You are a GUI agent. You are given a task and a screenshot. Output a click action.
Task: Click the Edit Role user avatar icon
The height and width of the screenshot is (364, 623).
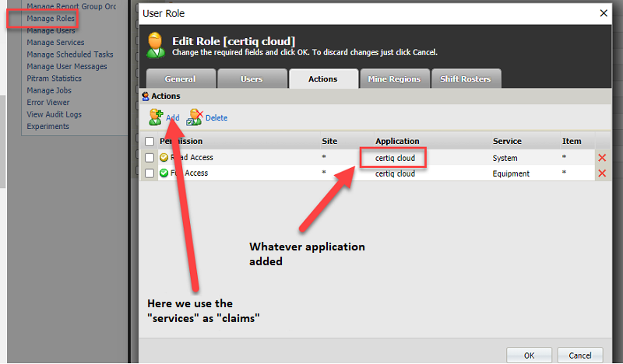(155, 45)
